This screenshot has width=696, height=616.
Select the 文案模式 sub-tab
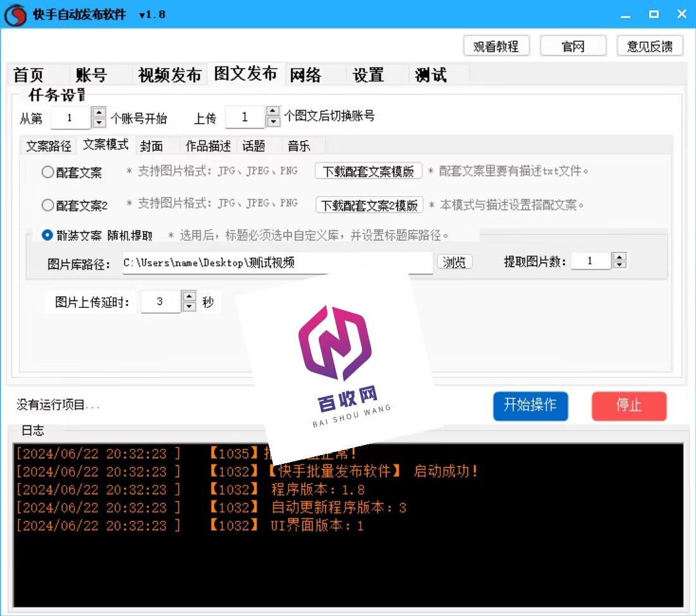105,145
